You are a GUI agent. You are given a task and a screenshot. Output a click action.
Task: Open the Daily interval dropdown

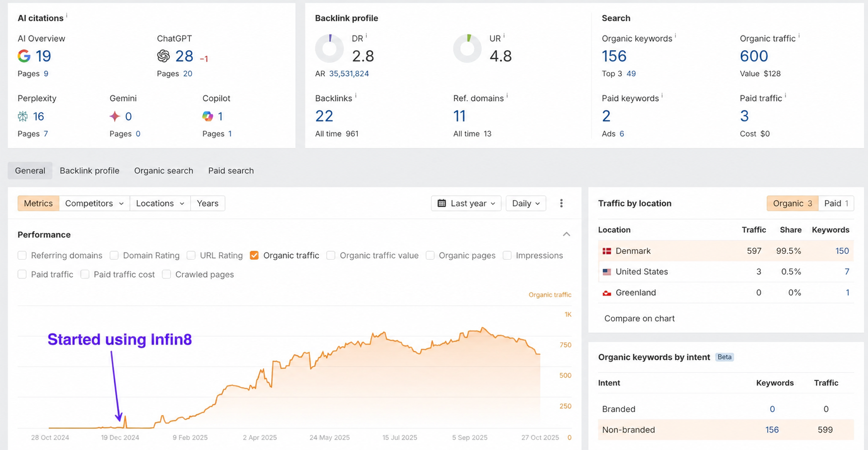pyautogui.click(x=526, y=203)
